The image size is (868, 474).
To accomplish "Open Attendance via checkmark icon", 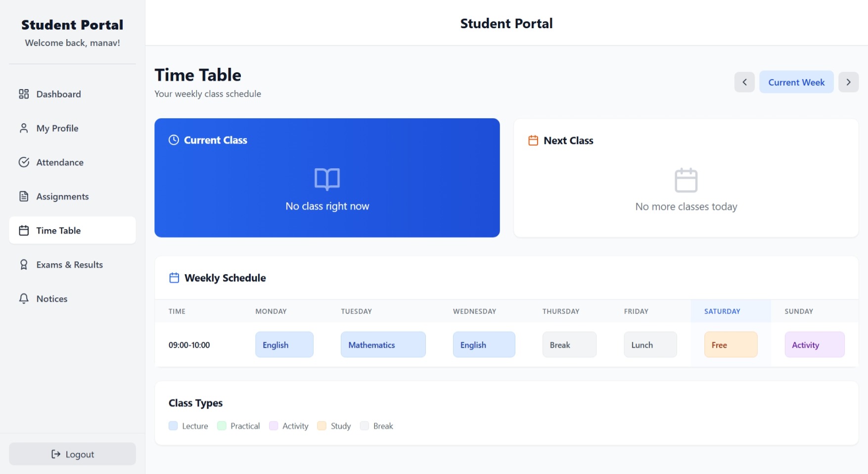I will click(24, 162).
